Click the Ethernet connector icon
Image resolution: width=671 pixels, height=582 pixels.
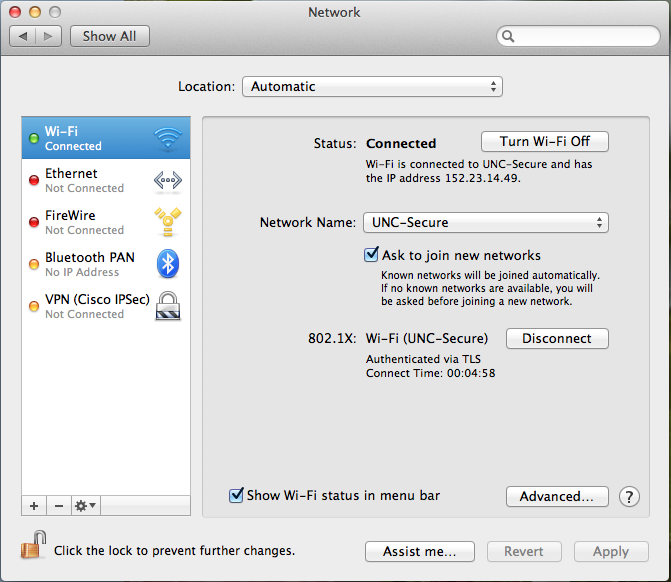[x=167, y=181]
